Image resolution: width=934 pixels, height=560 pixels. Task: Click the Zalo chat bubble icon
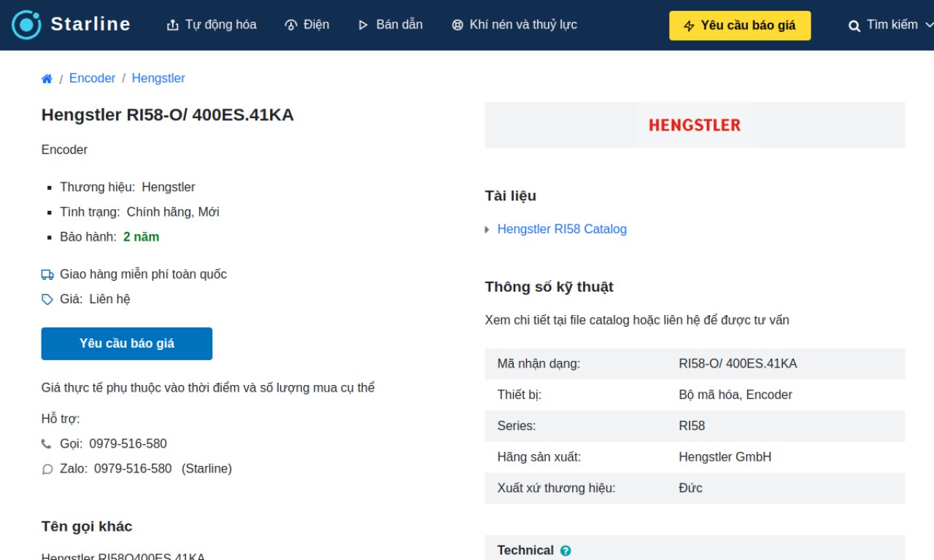coord(47,469)
